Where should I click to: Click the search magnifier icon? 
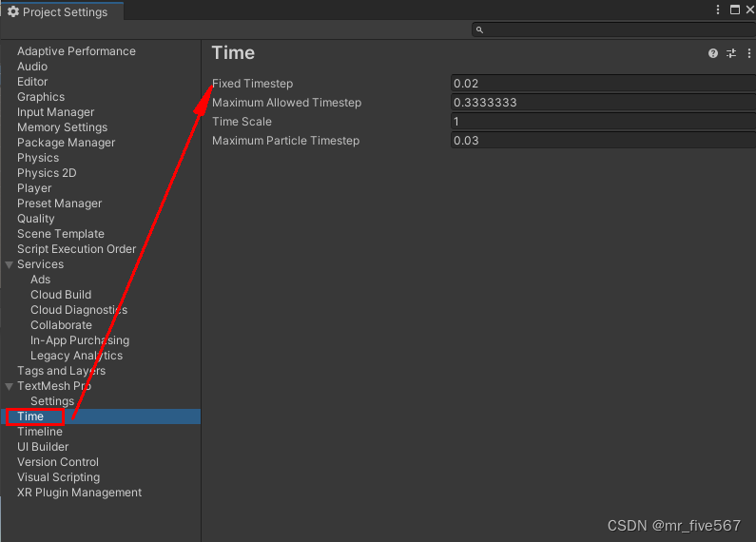[479, 29]
